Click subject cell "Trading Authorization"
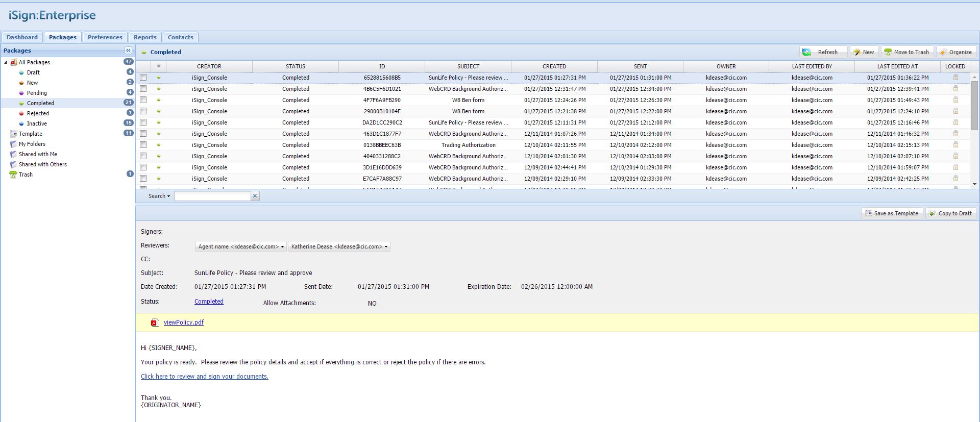This screenshot has height=422, width=980. pos(469,145)
